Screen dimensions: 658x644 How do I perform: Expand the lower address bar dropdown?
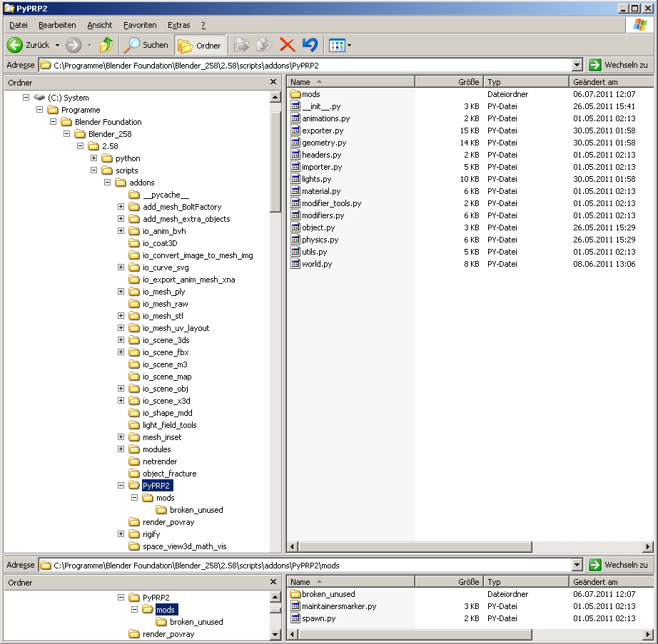577,565
